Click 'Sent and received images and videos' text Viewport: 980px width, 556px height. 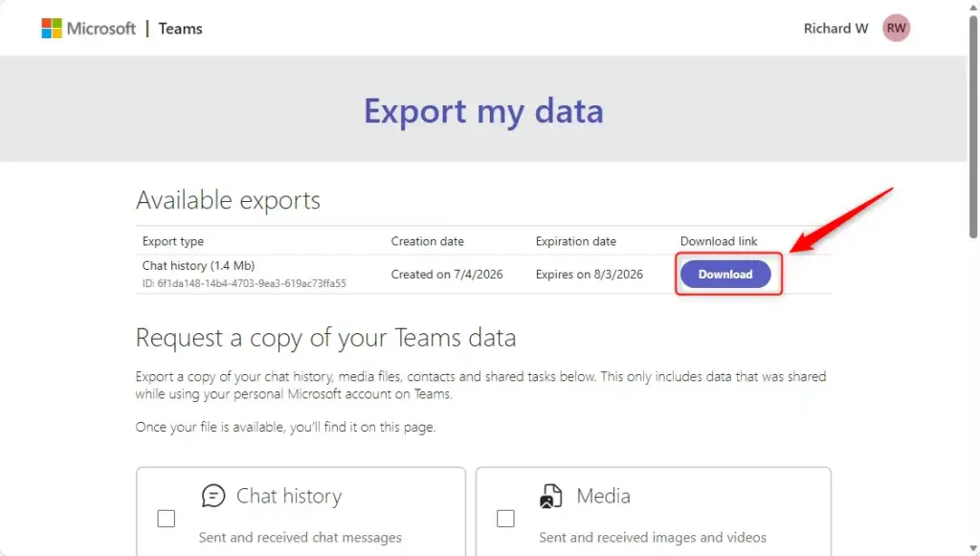[653, 537]
